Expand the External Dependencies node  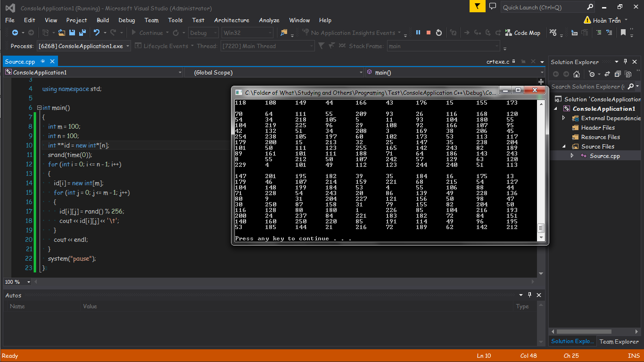(564, 118)
